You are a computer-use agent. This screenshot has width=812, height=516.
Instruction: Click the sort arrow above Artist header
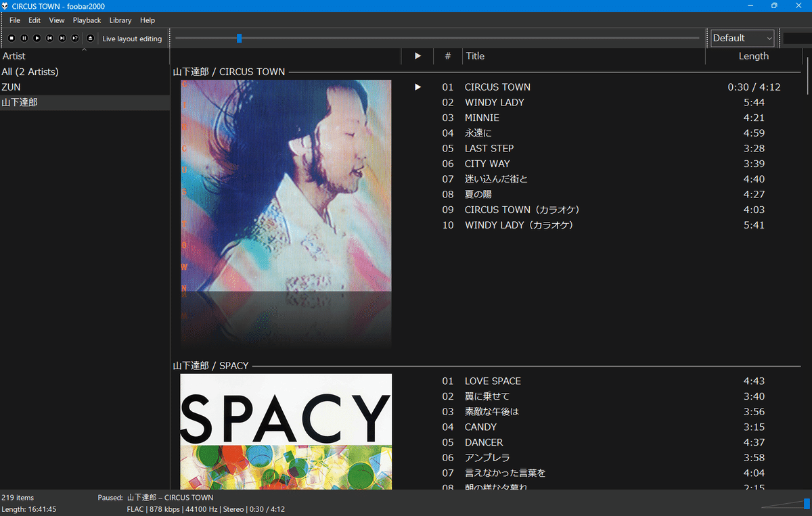click(x=85, y=49)
